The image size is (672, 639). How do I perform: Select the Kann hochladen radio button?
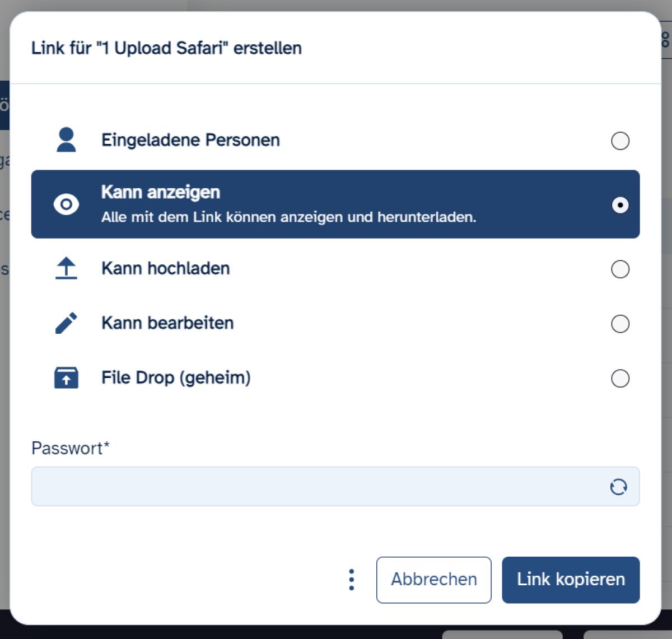click(620, 269)
